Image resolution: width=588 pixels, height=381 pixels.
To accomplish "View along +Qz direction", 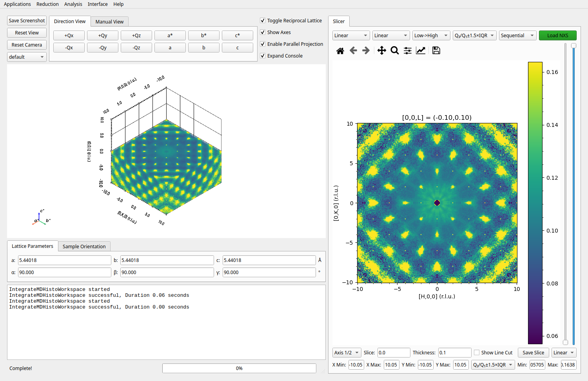I will coord(136,35).
